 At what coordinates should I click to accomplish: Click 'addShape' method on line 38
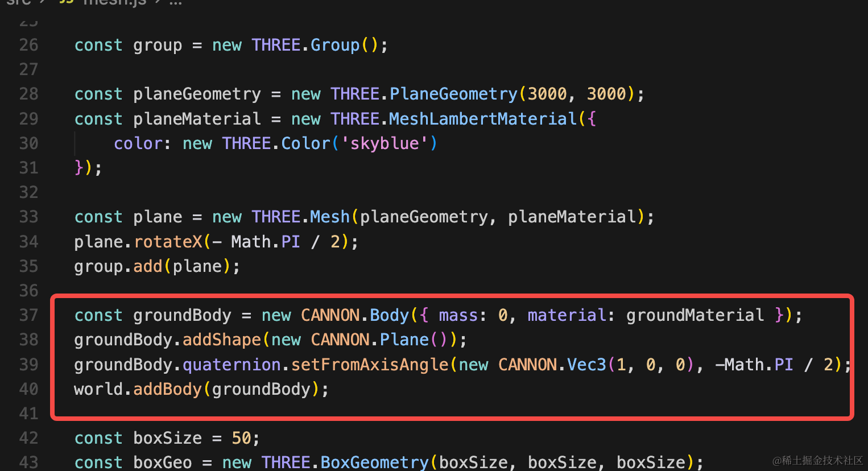221,340
